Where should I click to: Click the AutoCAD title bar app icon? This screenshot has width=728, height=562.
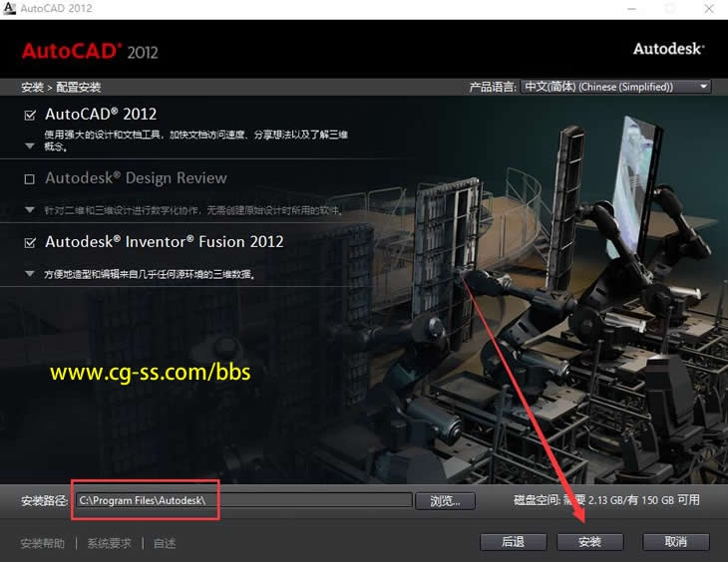point(9,8)
